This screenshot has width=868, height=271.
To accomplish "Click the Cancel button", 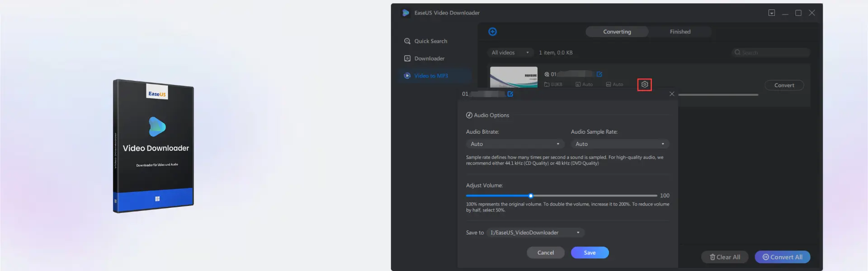I will (546, 252).
